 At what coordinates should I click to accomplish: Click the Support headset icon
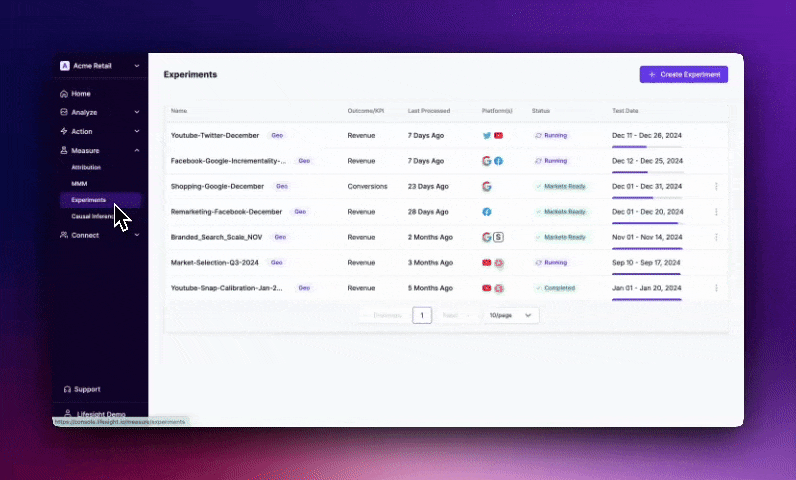(x=67, y=389)
